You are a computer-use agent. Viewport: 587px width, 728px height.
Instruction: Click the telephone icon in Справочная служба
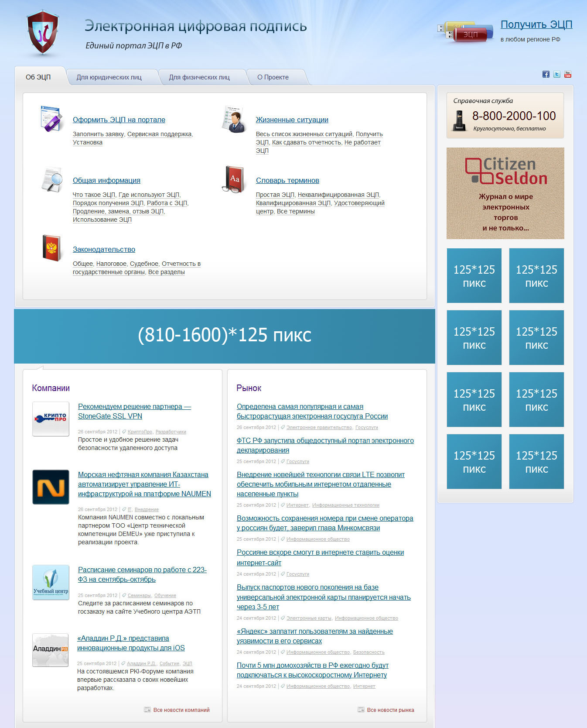click(459, 120)
